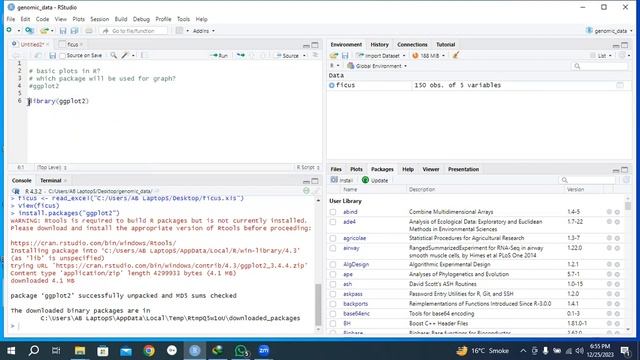Open the Session menu
Screen dimensions: 640x360
(99, 19)
